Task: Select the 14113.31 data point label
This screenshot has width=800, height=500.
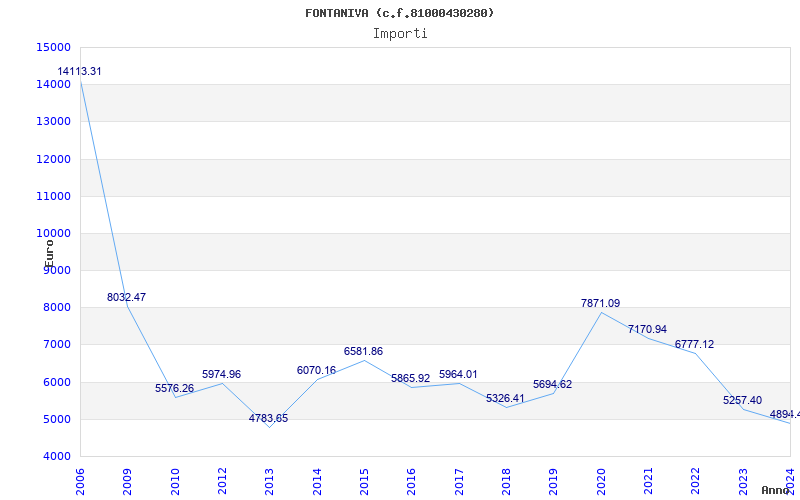Action: point(79,71)
